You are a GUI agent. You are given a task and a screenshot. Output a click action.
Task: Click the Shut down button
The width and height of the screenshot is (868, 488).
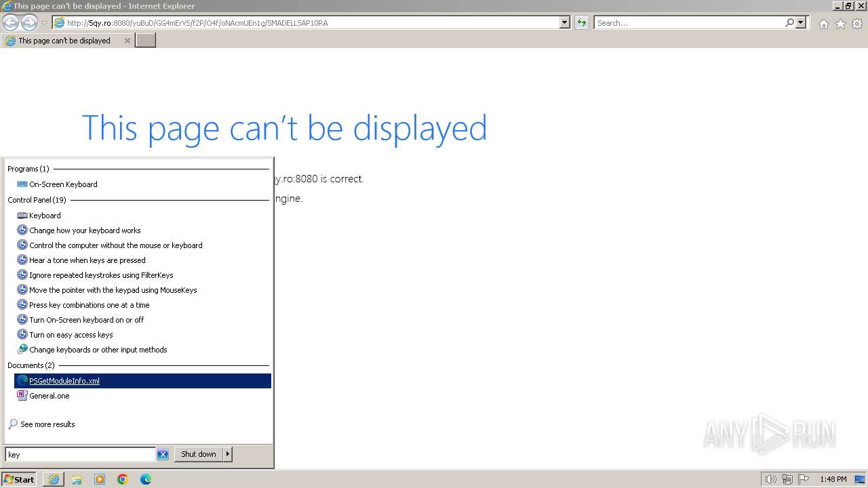click(199, 454)
